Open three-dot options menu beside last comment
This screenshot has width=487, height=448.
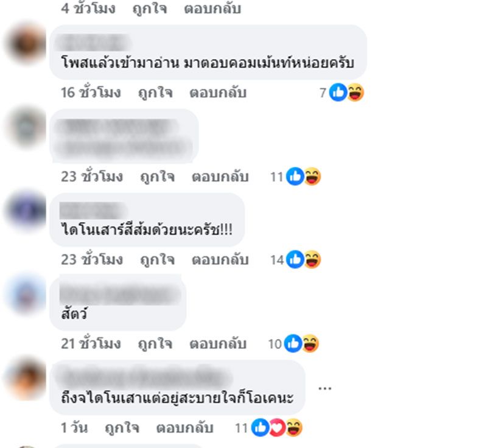point(325,388)
